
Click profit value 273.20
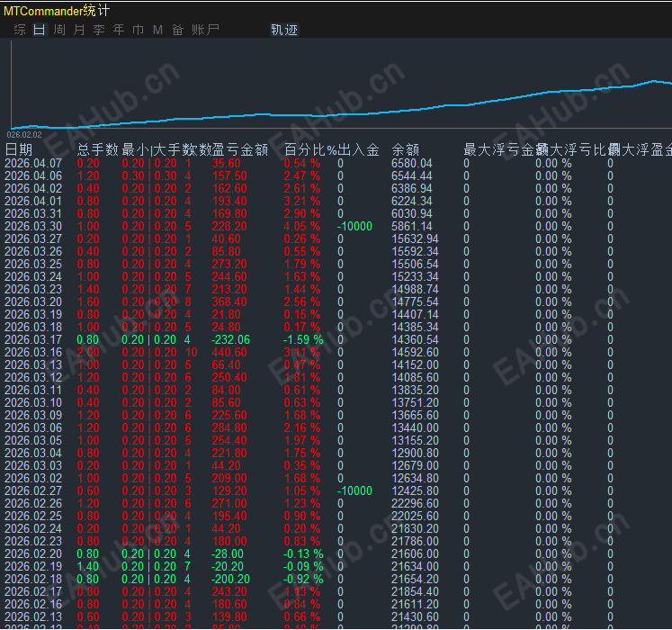click(229, 265)
